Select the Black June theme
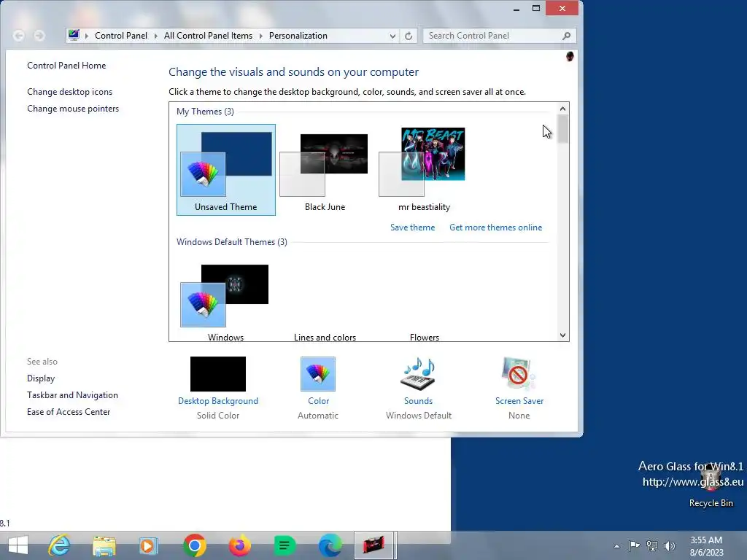 (x=325, y=170)
